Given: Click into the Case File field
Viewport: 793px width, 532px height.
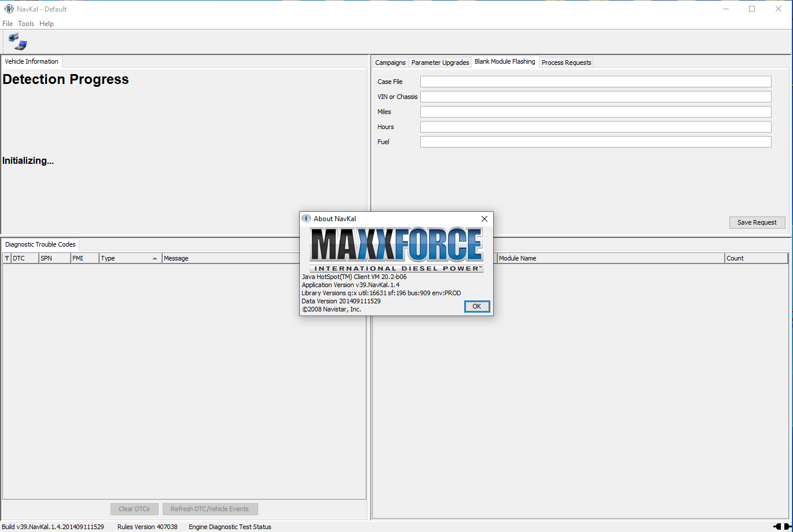Looking at the screenshot, I should (595, 82).
